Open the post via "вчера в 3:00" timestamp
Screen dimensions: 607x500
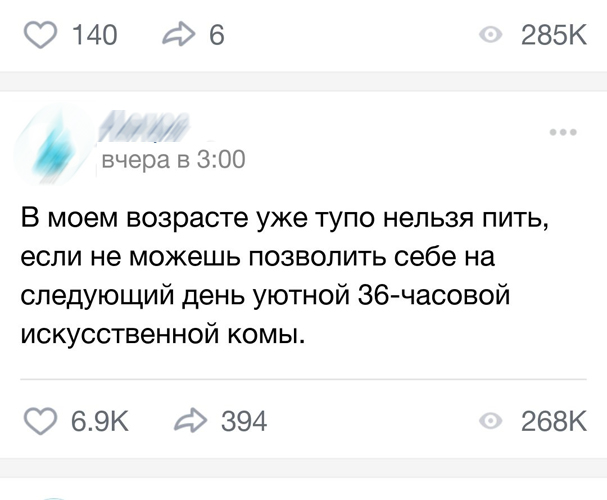click(170, 159)
